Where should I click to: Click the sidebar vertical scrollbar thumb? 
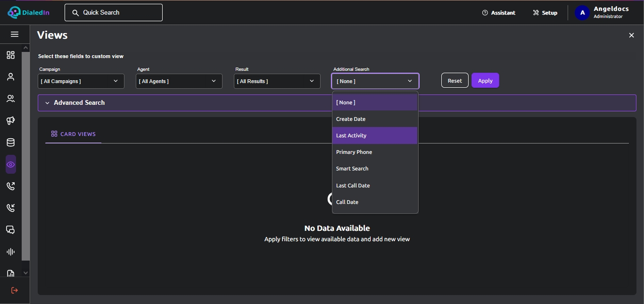(25, 156)
